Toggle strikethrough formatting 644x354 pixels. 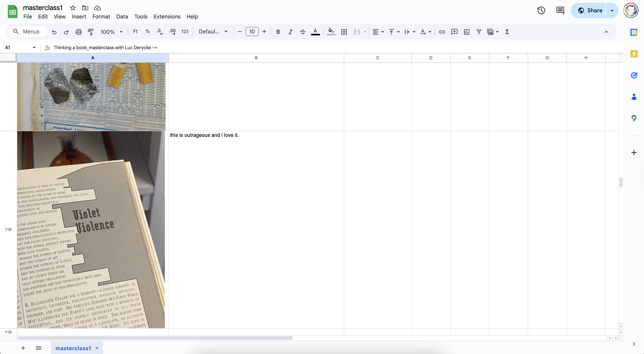(302, 32)
